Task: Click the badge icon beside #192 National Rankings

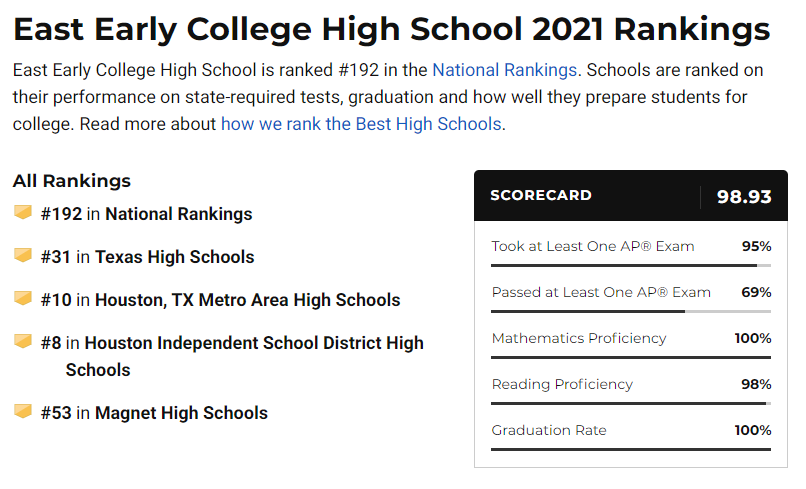Action: point(23,212)
